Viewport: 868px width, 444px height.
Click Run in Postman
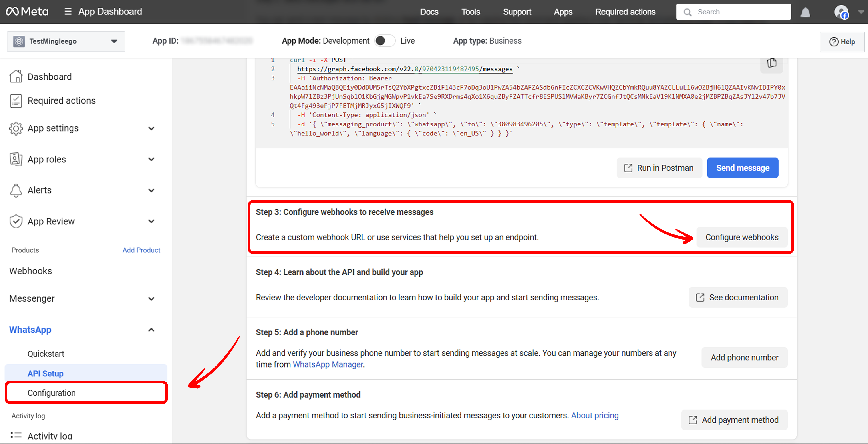(659, 168)
